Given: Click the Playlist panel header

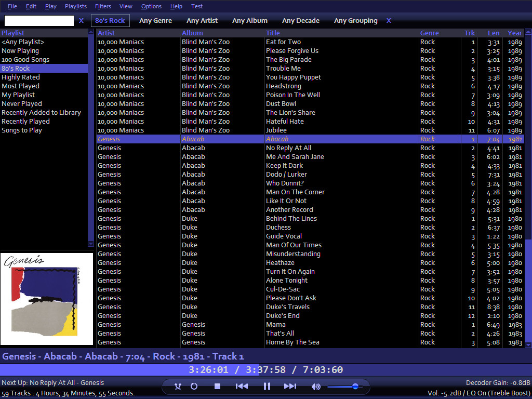Looking at the screenshot, I should (44, 33).
